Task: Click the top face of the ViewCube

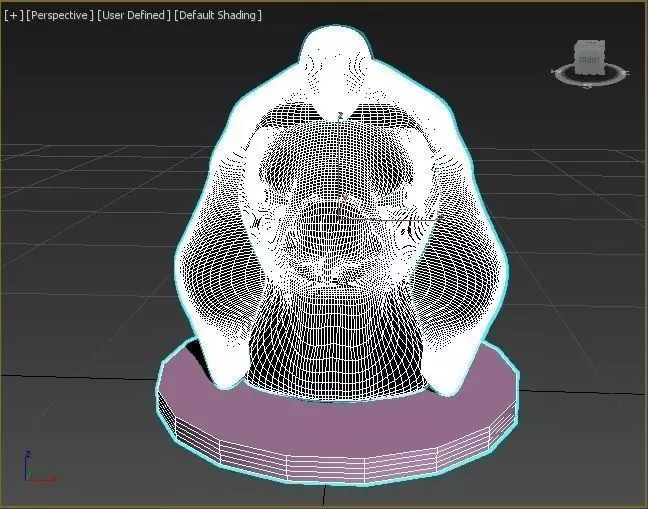Action: pyautogui.click(x=590, y=44)
